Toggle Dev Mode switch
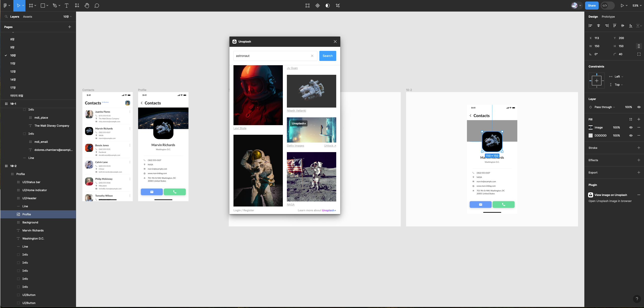The width and height of the screenshot is (644, 308). [607, 6]
